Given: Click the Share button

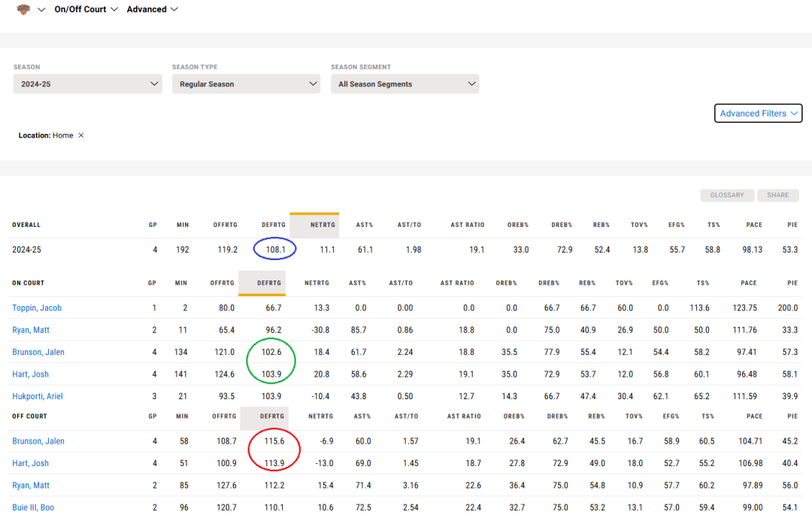Looking at the screenshot, I should coord(778,195).
